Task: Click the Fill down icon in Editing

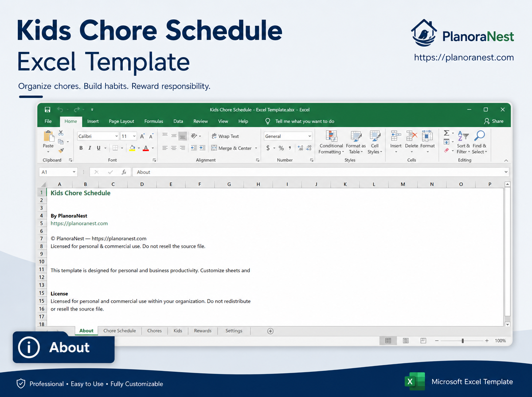Action: [446, 142]
